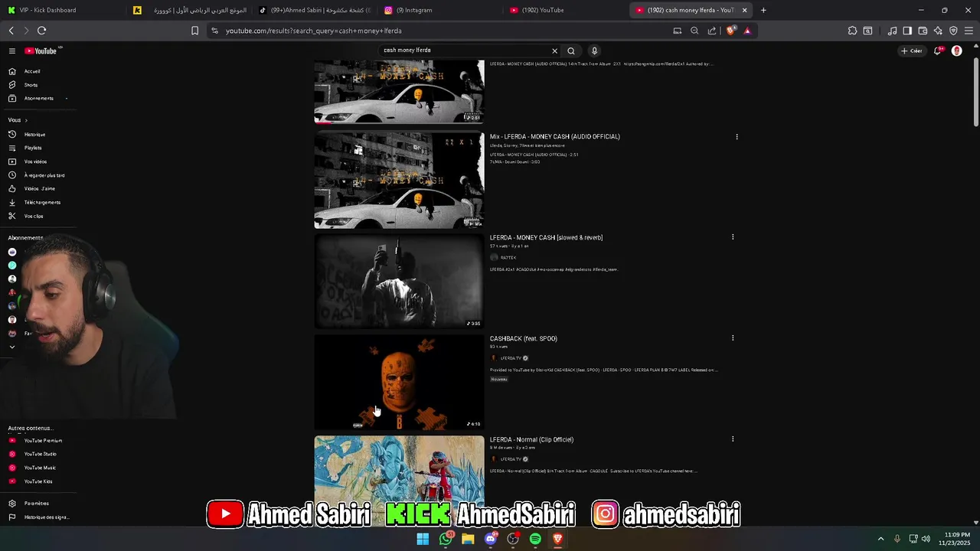This screenshot has width=980, height=551.
Task: Open Téléchargements in the sidebar
Action: tap(42, 203)
